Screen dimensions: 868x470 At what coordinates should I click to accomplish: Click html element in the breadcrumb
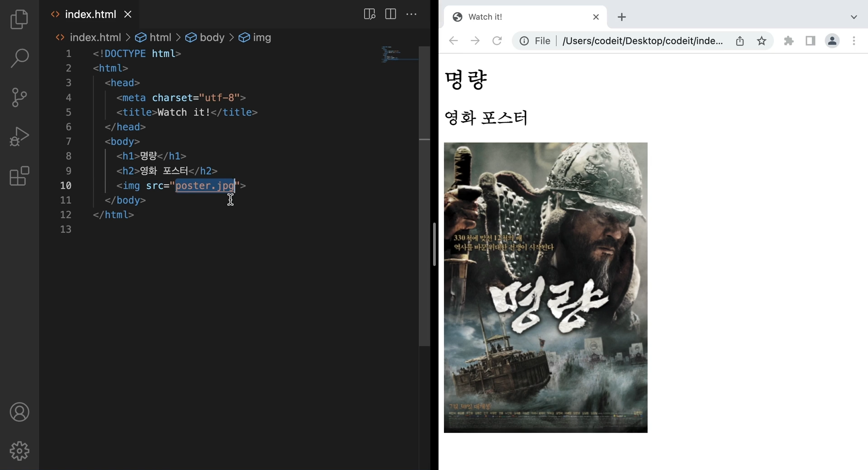click(x=153, y=38)
